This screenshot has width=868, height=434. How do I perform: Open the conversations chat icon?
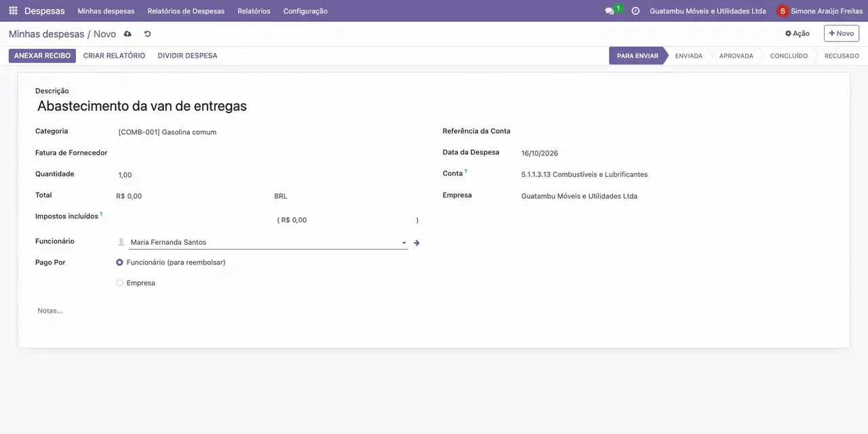tap(610, 11)
